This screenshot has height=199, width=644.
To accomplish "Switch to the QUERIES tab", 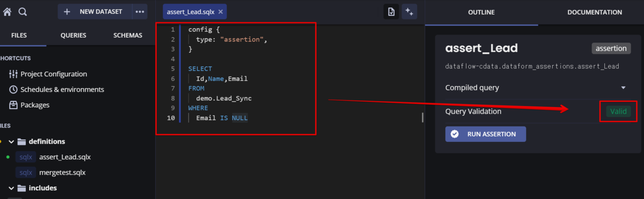I will point(74,35).
